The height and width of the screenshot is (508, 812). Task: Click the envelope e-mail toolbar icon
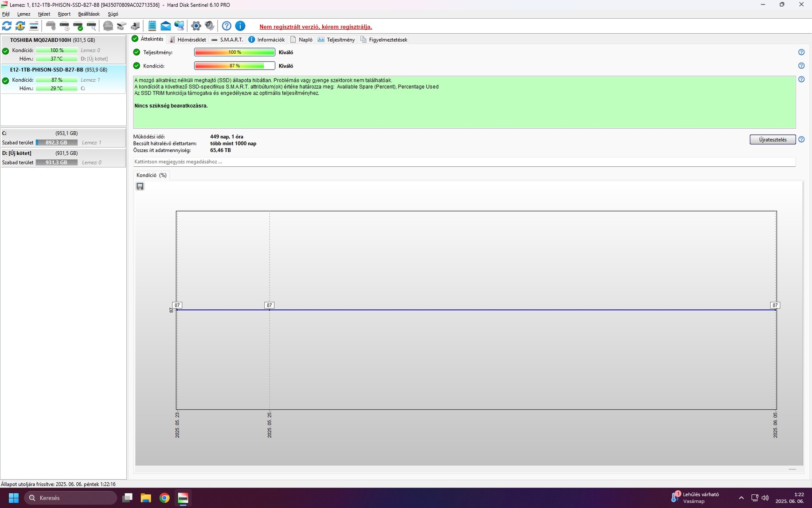click(165, 26)
